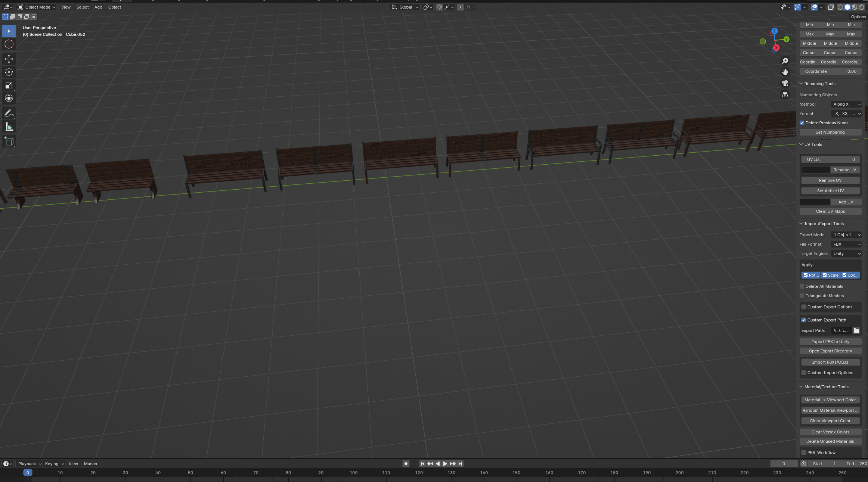Select the Measure tool
868x482 pixels.
pyautogui.click(x=9, y=127)
